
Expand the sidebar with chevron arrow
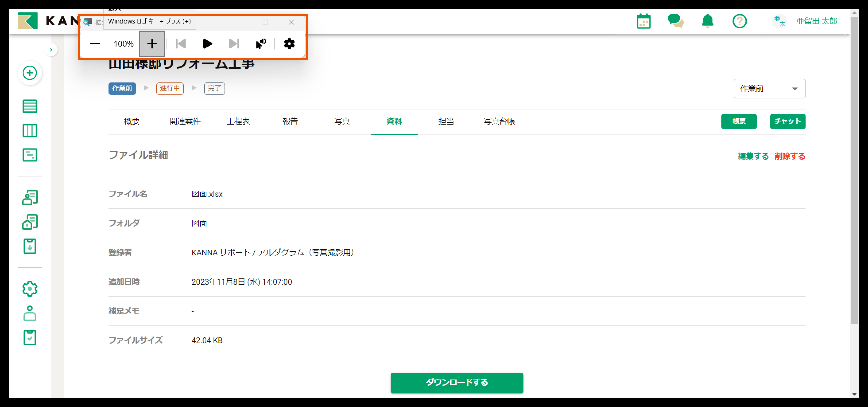(x=51, y=50)
